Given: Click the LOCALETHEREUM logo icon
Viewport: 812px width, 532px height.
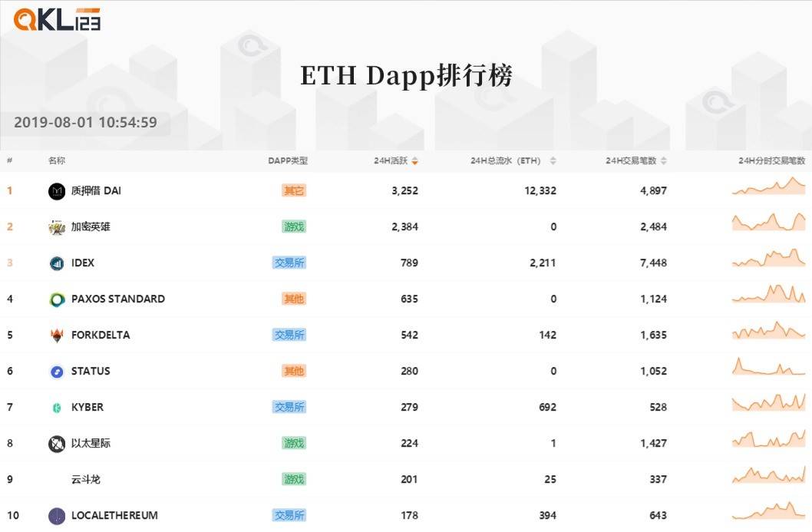Looking at the screenshot, I should 57,516.
